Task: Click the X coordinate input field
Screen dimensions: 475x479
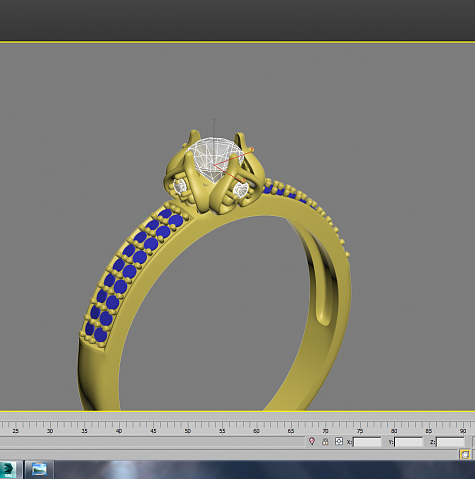Action: coord(367,442)
